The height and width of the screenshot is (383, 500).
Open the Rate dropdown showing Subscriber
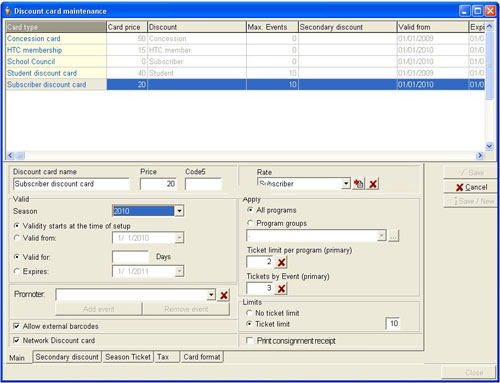346,184
